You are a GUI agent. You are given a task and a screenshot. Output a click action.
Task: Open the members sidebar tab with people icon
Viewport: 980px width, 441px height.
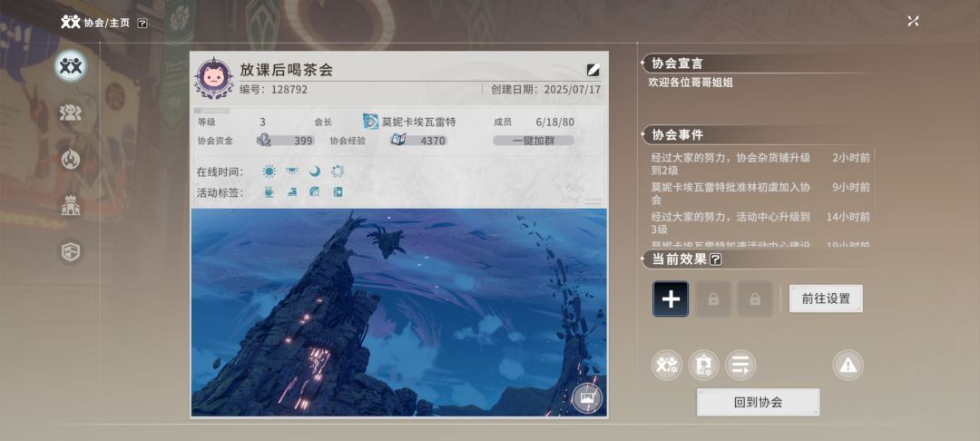coord(71,113)
